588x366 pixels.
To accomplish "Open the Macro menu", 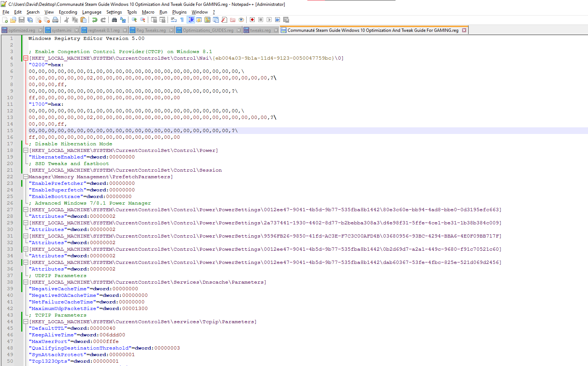I will point(148,12).
